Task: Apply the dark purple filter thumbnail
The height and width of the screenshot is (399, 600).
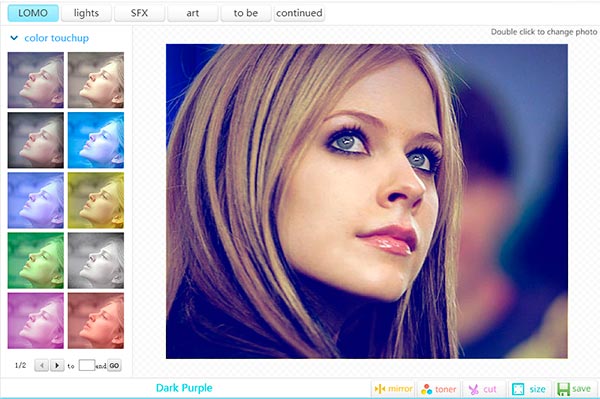Action: tap(36, 80)
